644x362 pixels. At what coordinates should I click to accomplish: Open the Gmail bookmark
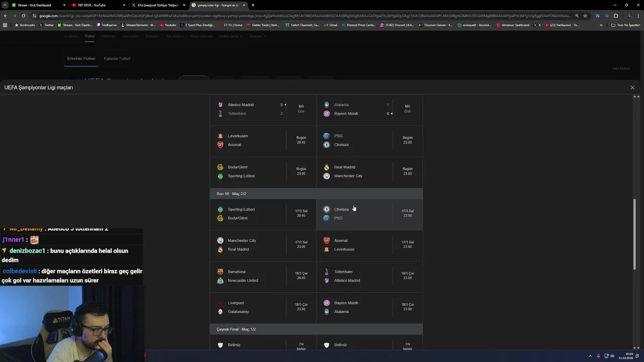(331, 25)
